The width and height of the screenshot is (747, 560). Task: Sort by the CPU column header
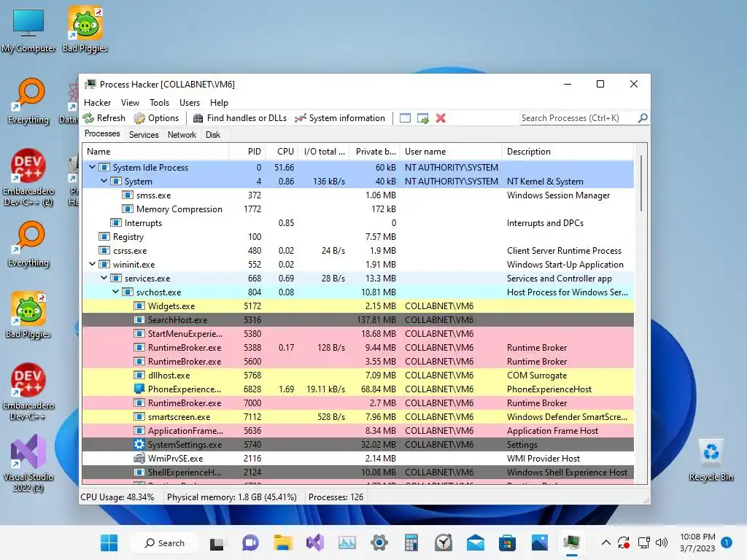282,152
